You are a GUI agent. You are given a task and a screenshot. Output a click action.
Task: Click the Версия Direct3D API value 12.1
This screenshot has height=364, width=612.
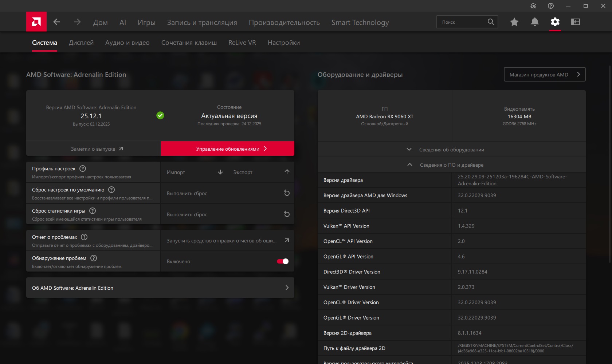click(463, 210)
